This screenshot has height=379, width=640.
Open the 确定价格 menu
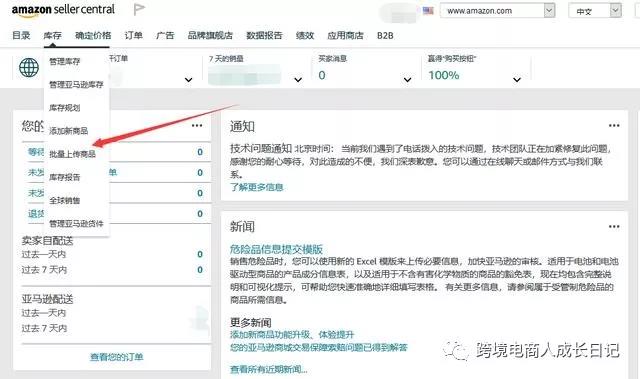93,35
